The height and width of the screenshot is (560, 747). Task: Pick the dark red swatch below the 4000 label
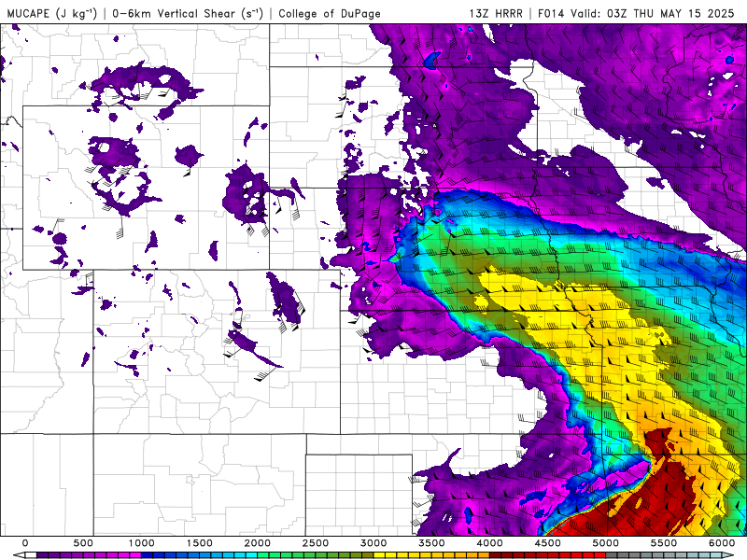(x=496, y=555)
